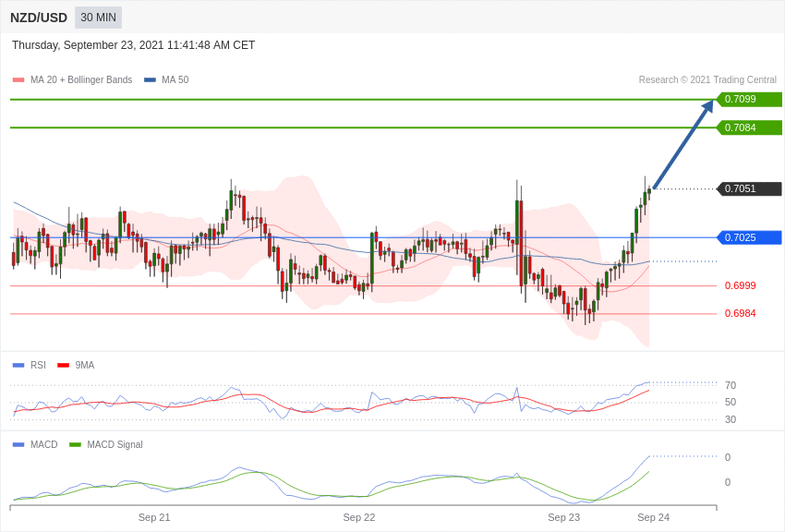Viewport: 785px width, 532px height.
Task: Click the blue MACD legend swatch
Action: pyautogui.click(x=18, y=444)
